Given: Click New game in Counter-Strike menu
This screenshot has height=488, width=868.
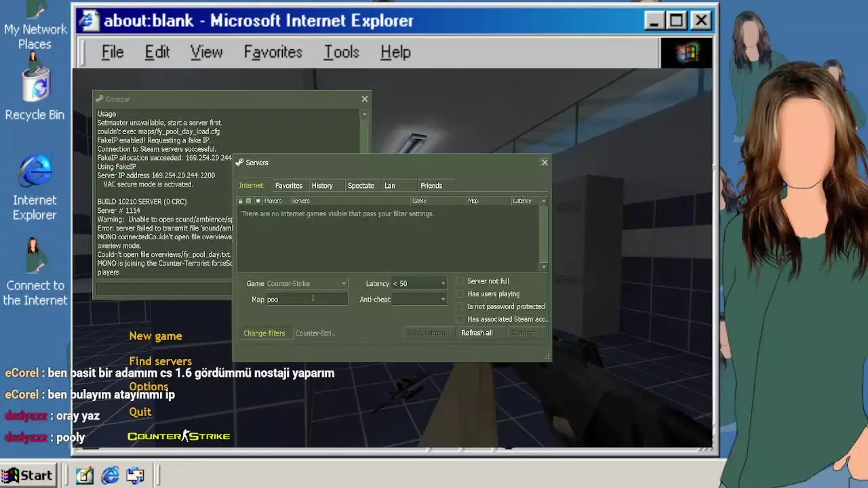Looking at the screenshot, I should (155, 336).
